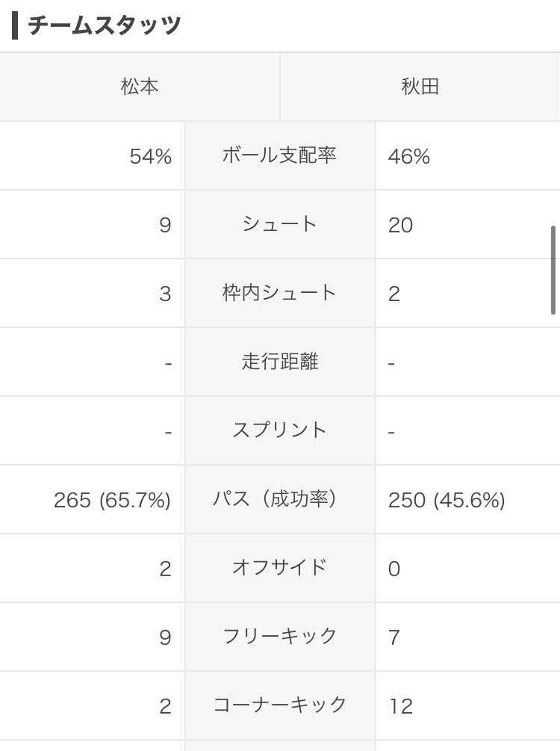560x751 pixels.
Task: Click the 走行距離 stat label
Action: pos(280,362)
